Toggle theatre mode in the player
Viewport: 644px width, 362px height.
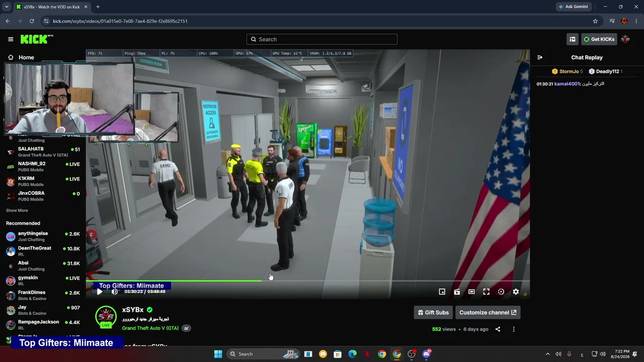click(471, 292)
